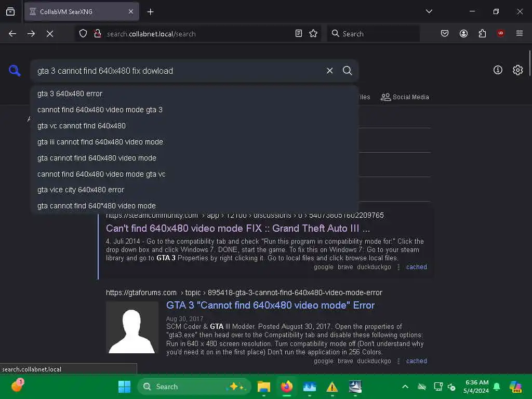Image resolution: width=532 pixels, height=399 pixels.
Task: Open the Firefox application menu
Action: click(520, 34)
